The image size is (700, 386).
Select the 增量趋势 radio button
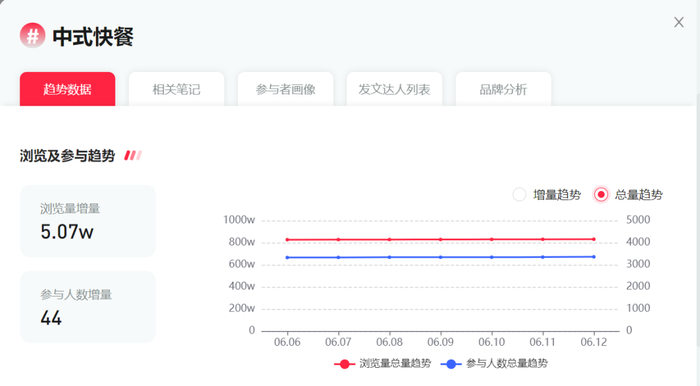point(519,195)
